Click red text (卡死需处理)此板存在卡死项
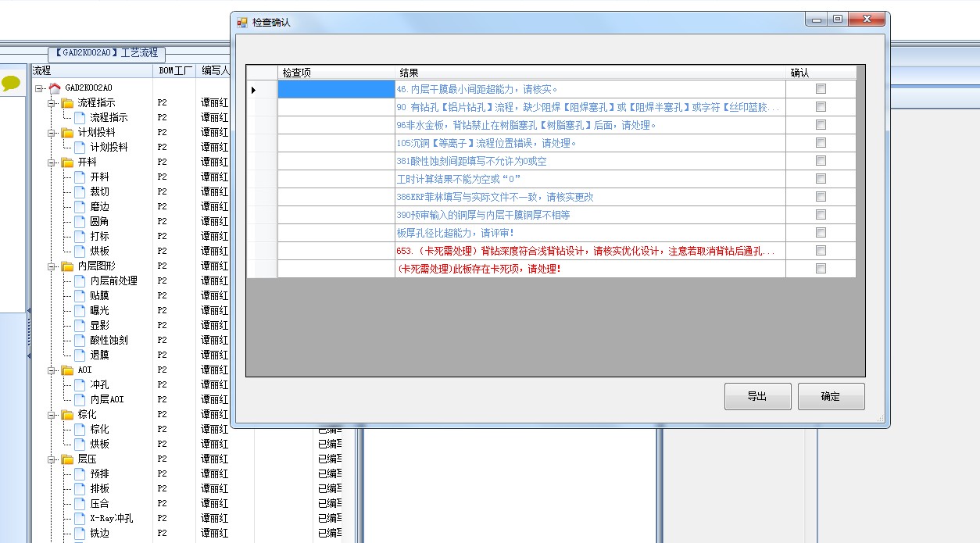The image size is (980, 543). [x=478, y=269]
